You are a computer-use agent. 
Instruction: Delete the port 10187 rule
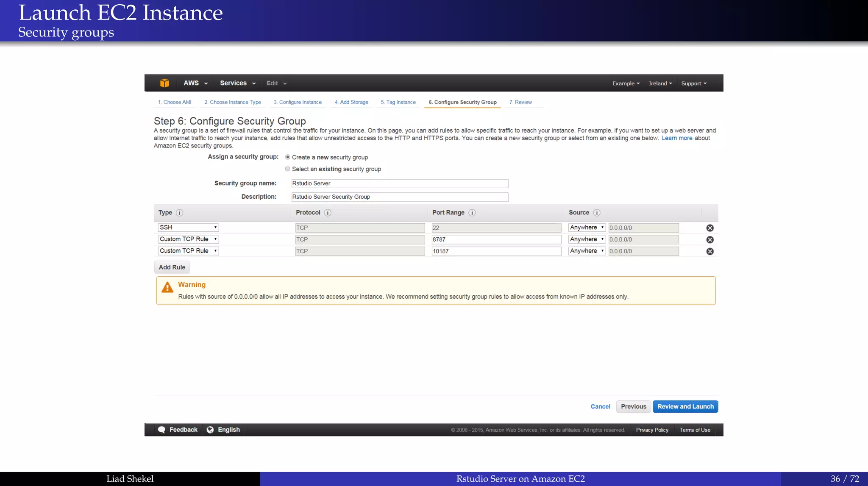point(710,251)
